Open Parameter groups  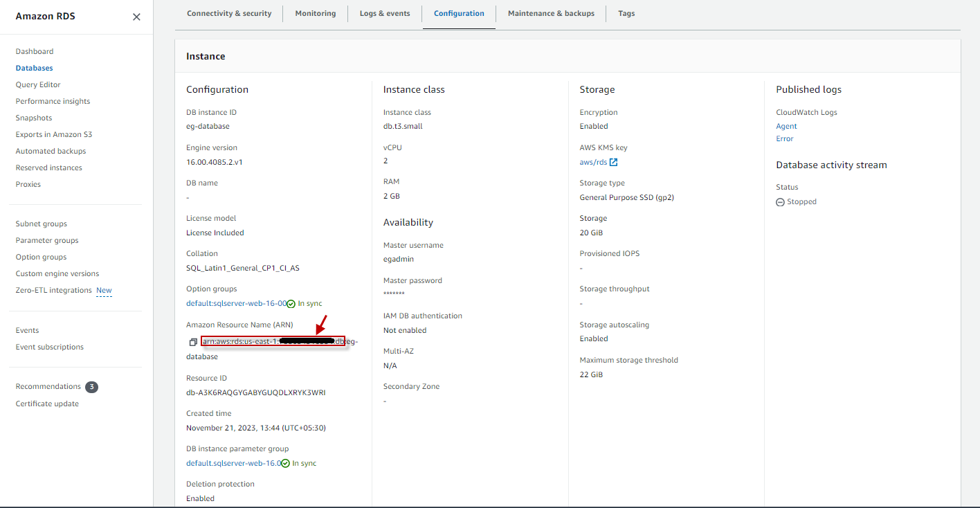tap(47, 240)
